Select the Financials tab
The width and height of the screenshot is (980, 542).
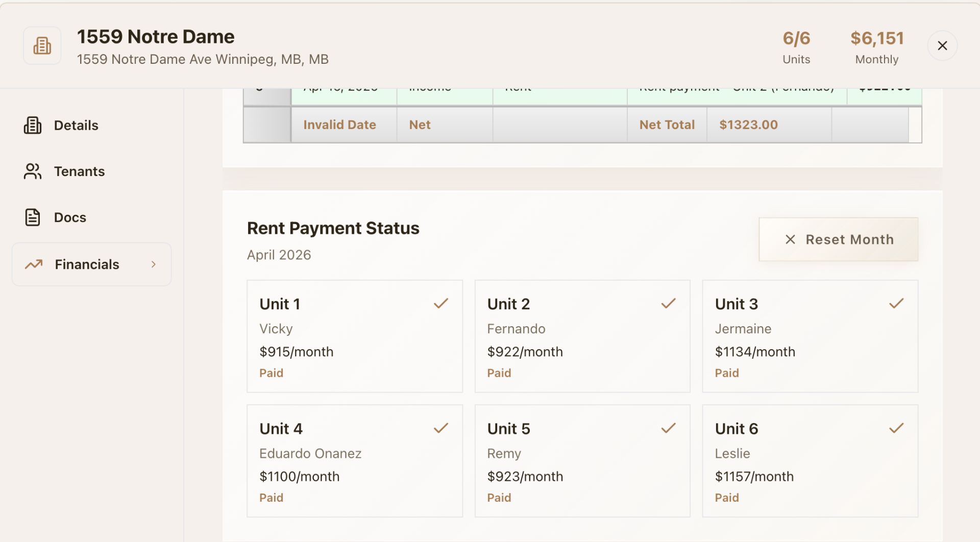[x=92, y=264]
